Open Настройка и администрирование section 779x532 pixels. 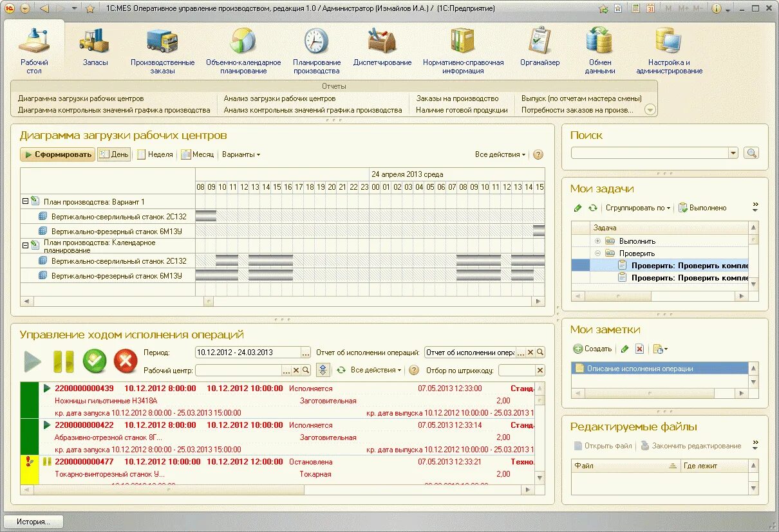[x=669, y=51]
